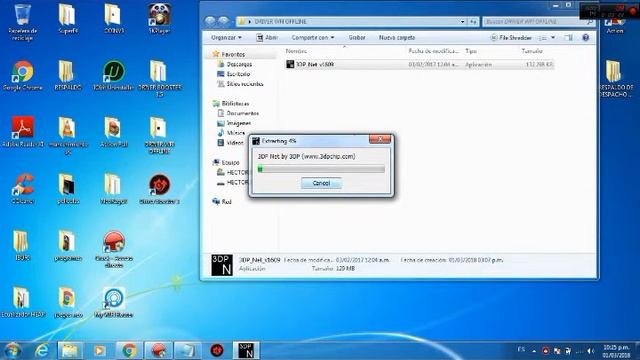Refresh the Explorer folder view
This screenshot has height=360, width=640.
[473, 22]
